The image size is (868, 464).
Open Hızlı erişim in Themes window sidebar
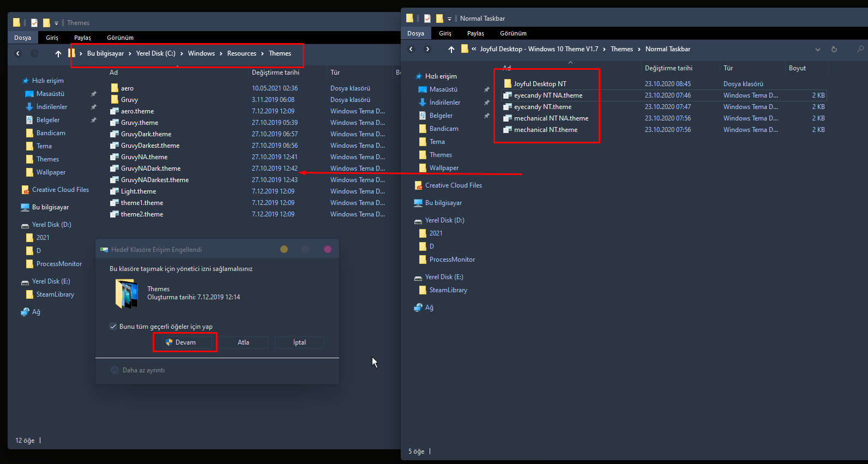(x=47, y=81)
